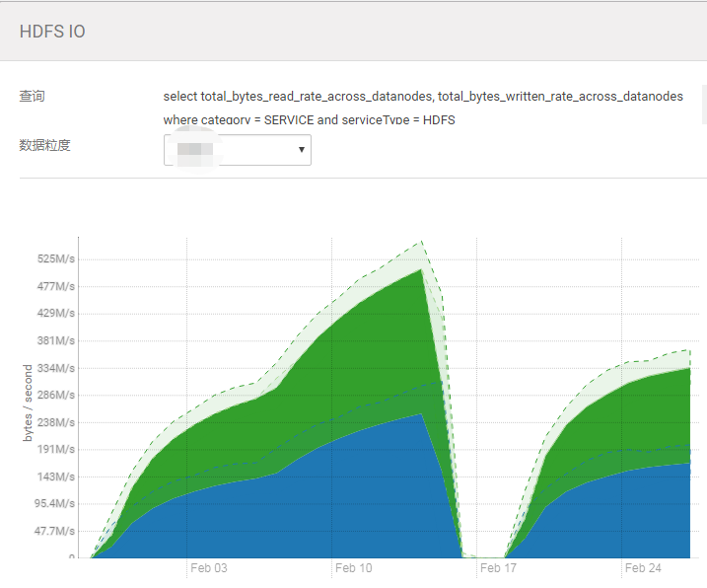The height and width of the screenshot is (588, 707).
Task: Open the 数据粒度 granularity dropdown
Action: [238, 150]
